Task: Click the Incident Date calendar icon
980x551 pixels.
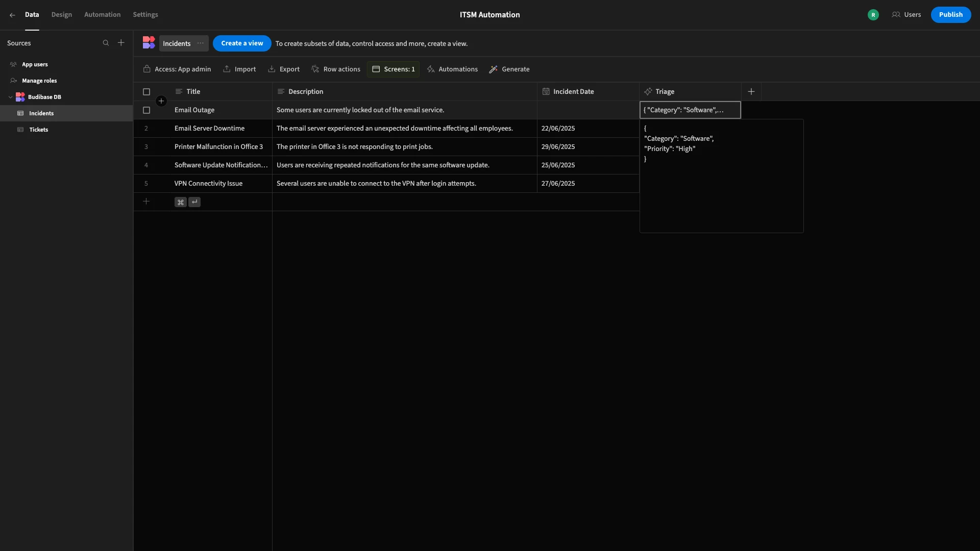Action: (546, 91)
